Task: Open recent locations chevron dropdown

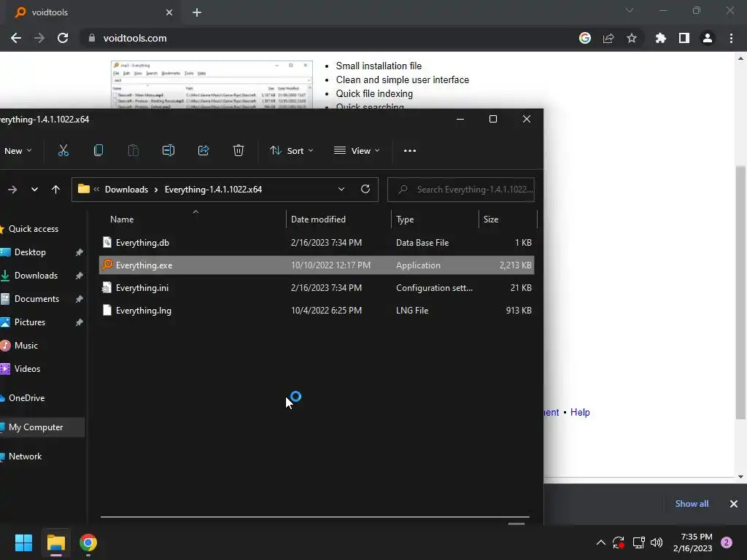Action: [34, 190]
